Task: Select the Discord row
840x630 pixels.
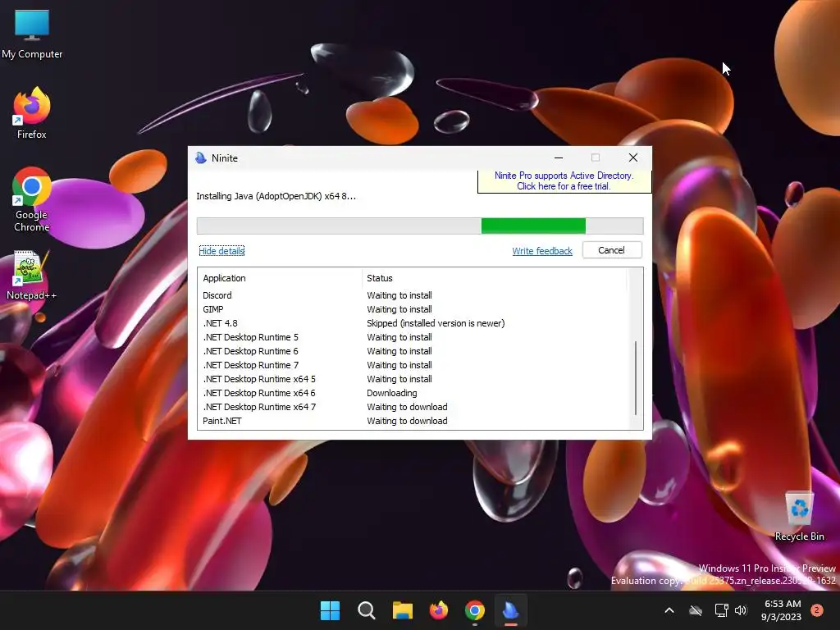Action: pos(413,295)
